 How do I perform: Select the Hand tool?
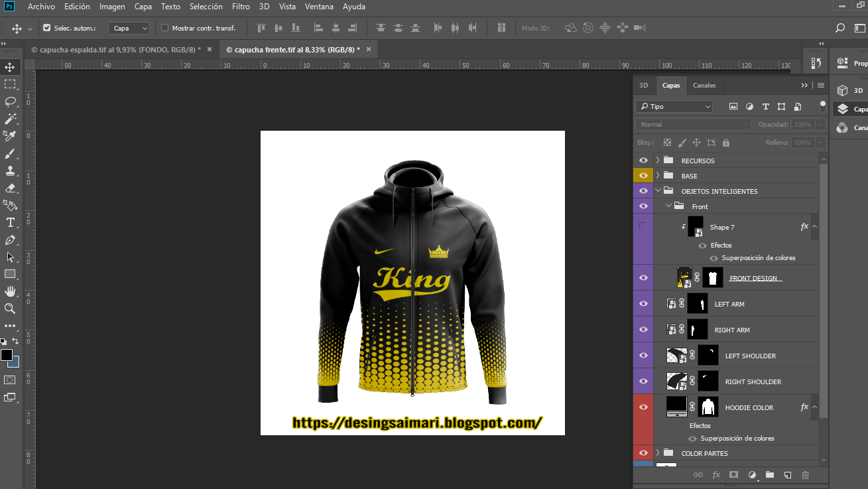(x=10, y=291)
